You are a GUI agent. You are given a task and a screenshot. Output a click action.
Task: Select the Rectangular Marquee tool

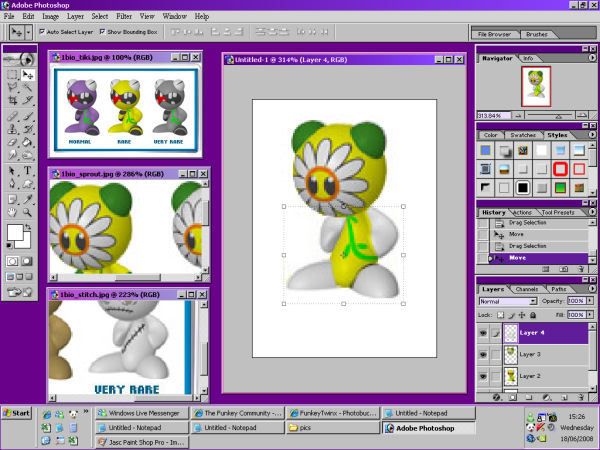click(x=13, y=75)
